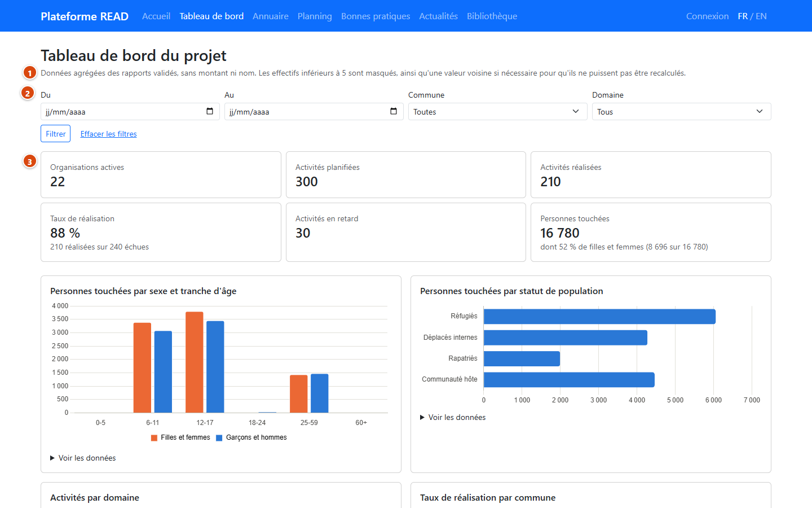The image size is (812, 508).
Task: Click the blue bar for age group 6-11
Action: click(x=163, y=372)
